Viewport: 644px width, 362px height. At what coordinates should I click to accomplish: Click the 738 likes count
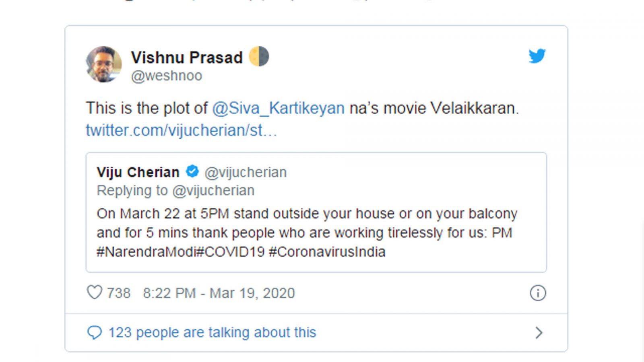118,293
